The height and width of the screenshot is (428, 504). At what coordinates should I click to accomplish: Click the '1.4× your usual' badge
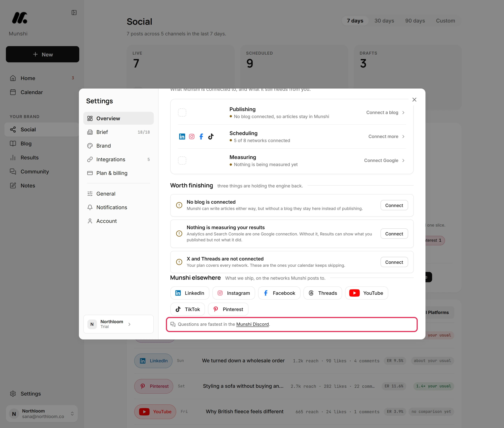[x=433, y=386]
